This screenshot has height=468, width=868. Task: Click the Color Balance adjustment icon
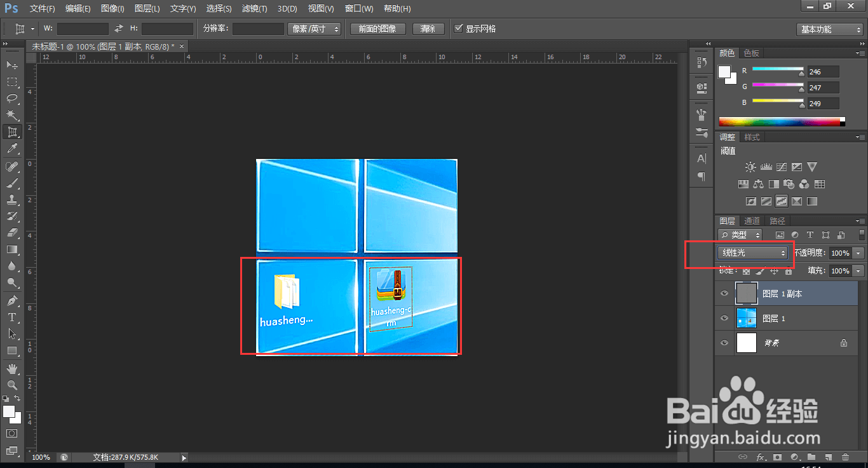(x=758, y=184)
